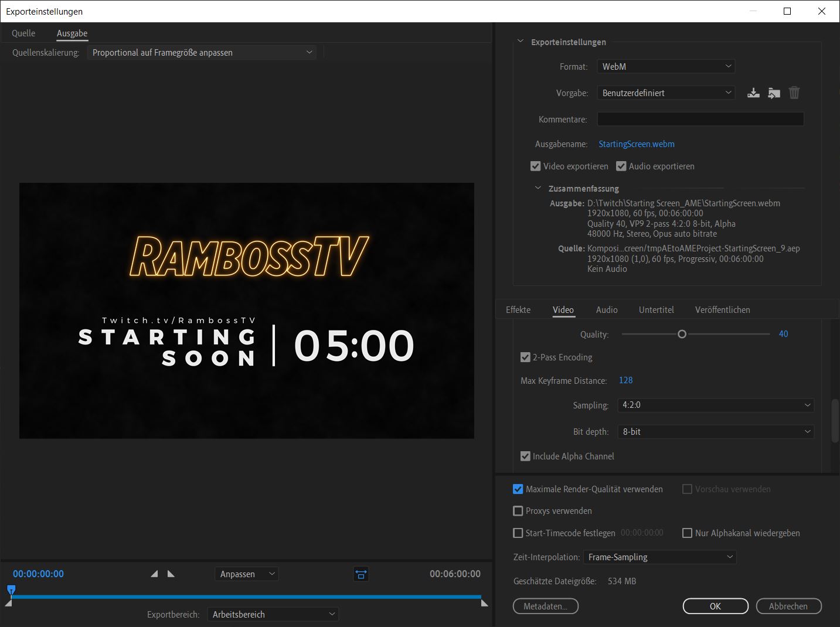Open the Sampling 4:2:0 dropdown

pyautogui.click(x=716, y=405)
